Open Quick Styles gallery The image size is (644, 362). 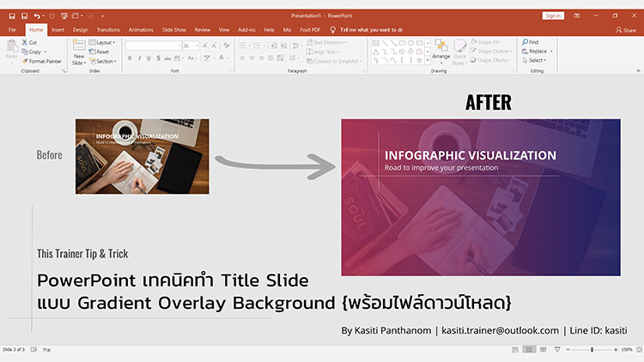tap(459, 52)
